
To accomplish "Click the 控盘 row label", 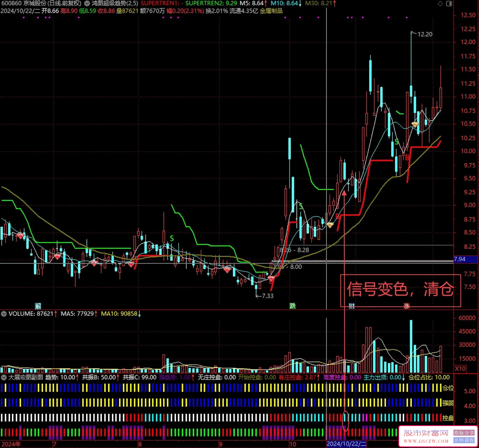I will click(448, 418).
